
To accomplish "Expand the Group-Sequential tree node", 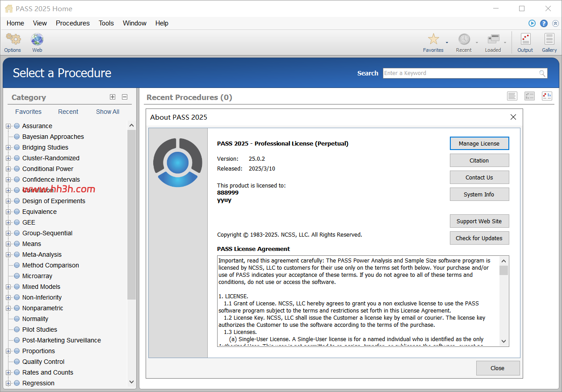I will pyautogui.click(x=8, y=233).
